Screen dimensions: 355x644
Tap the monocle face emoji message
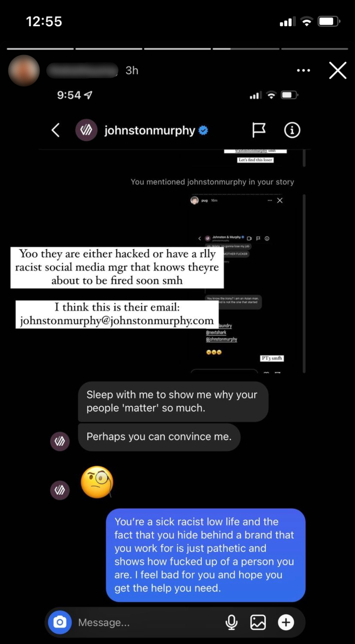click(x=97, y=482)
